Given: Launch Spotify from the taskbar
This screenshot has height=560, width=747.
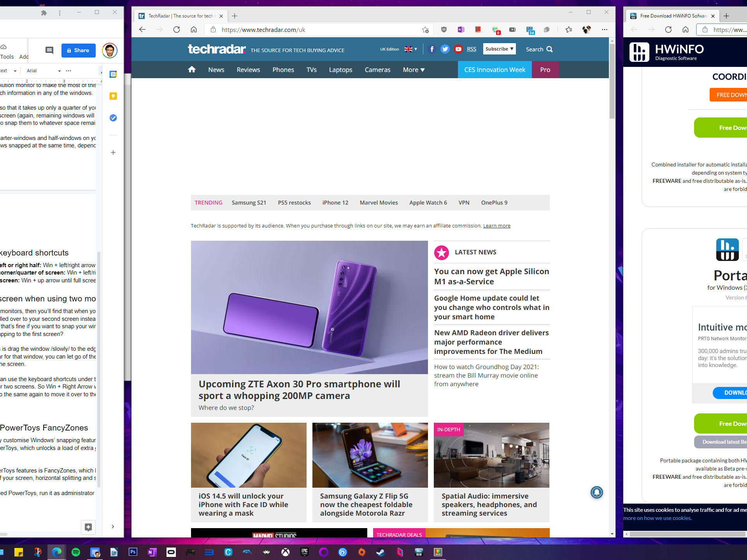Looking at the screenshot, I should click(76, 552).
